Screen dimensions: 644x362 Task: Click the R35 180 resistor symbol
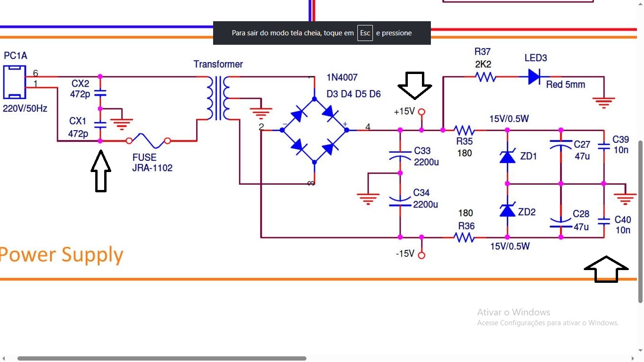[x=464, y=130]
